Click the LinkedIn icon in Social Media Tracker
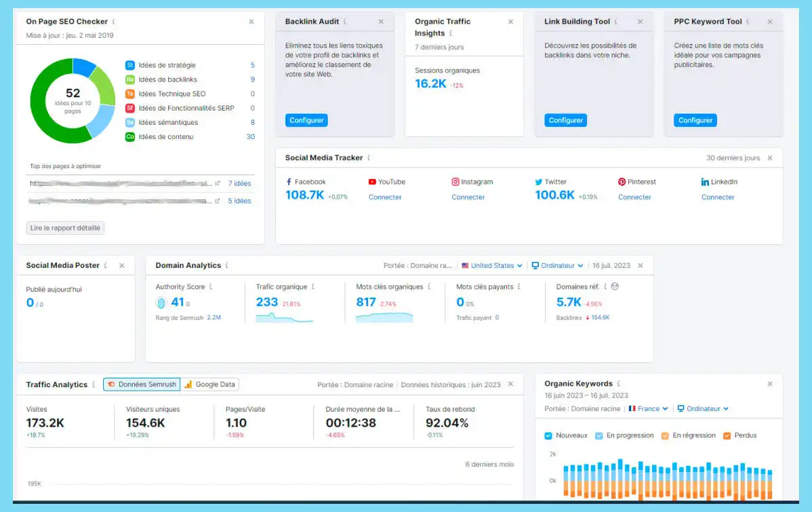The image size is (812, 512). (704, 181)
